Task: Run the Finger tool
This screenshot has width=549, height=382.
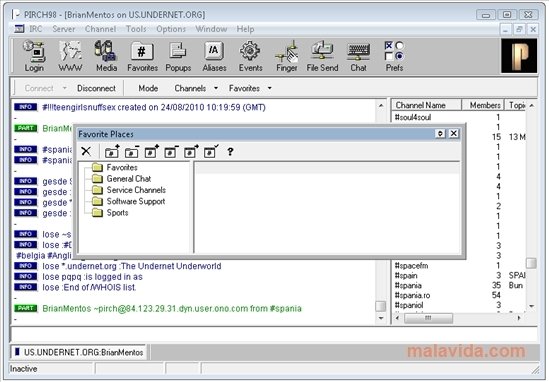Action: point(286,56)
